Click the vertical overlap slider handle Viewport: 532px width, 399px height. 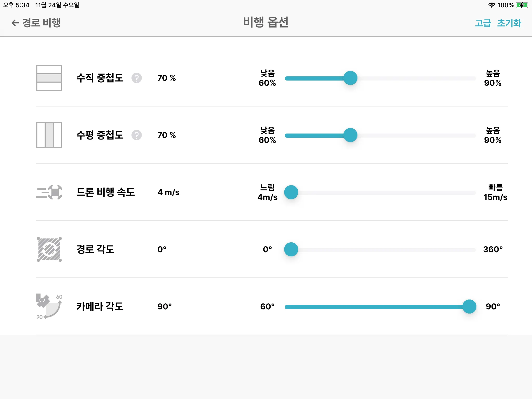pos(350,78)
